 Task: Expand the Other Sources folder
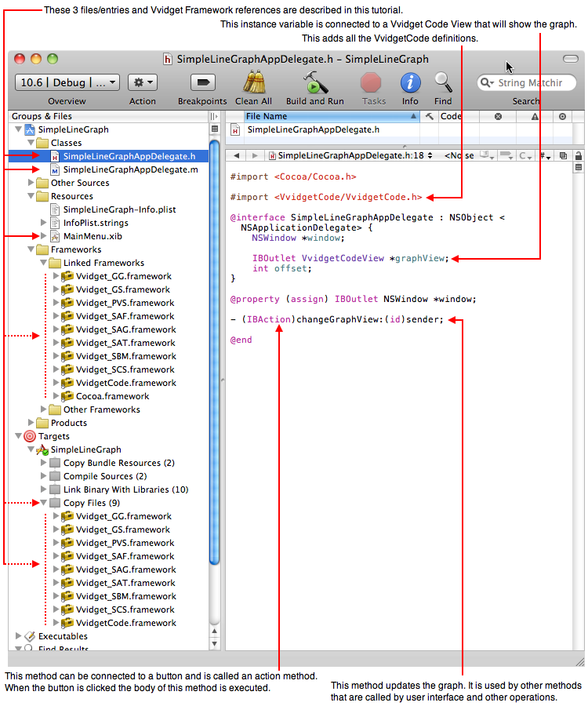(x=31, y=183)
